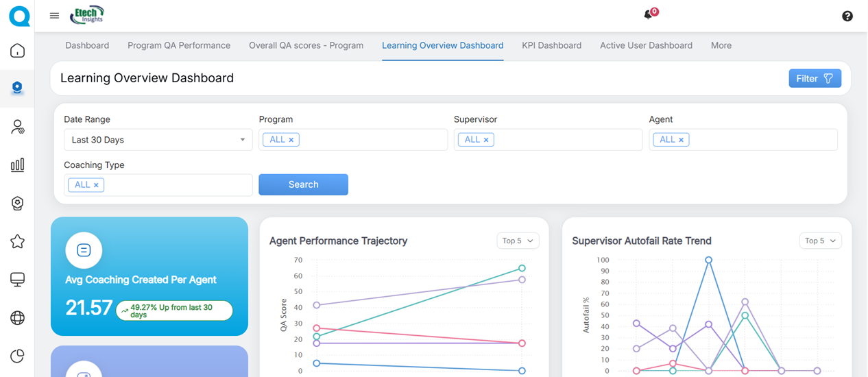Screen dimensions: 868x377
Task: Click the Search button
Action: point(303,184)
